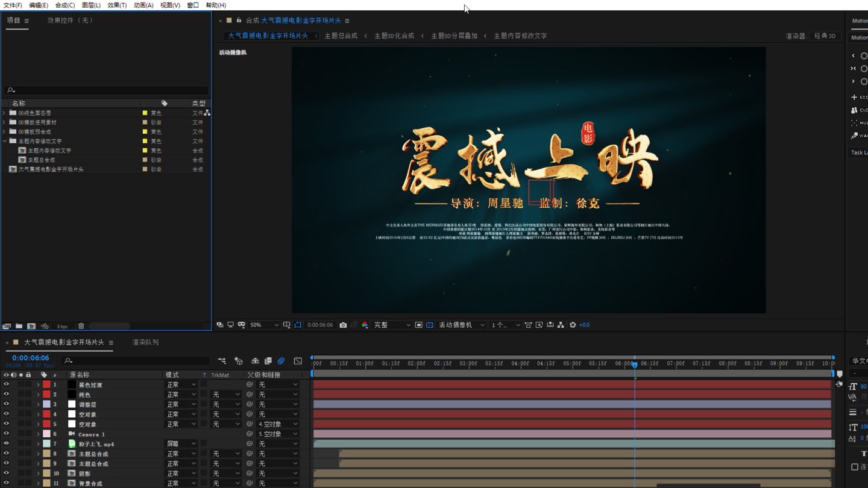This screenshot has height=488, width=868.
Task: Hide layer 3 调整层 eye toggle
Action: click(7, 404)
